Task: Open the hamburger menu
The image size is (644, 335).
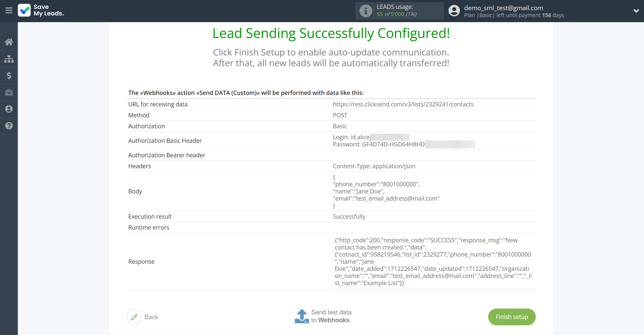Action: click(x=9, y=10)
